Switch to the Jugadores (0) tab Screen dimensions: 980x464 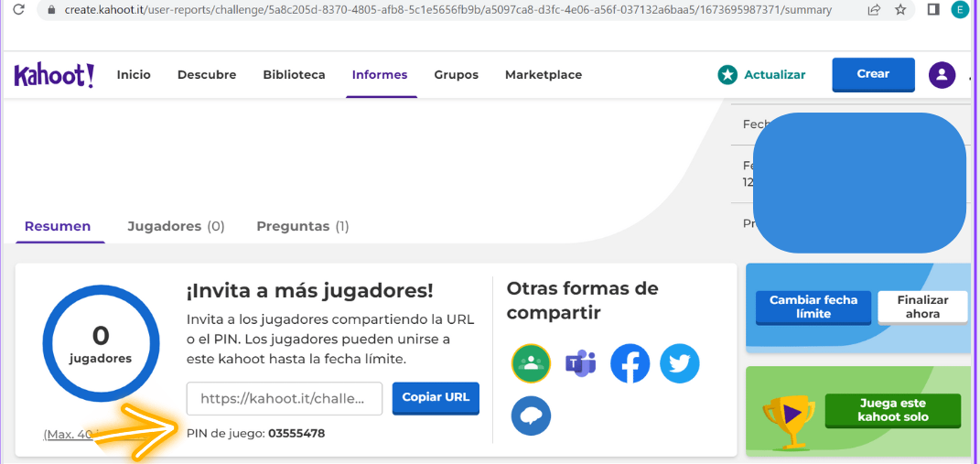[177, 226]
